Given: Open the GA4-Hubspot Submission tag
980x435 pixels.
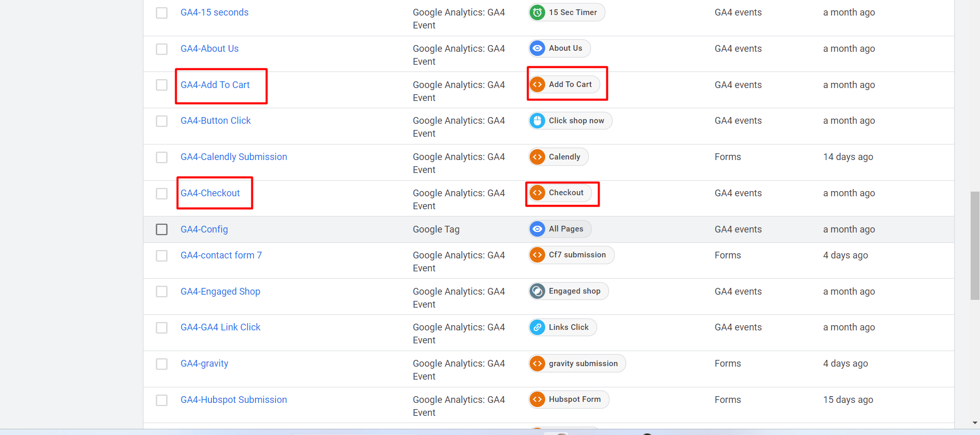Looking at the screenshot, I should (x=234, y=400).
